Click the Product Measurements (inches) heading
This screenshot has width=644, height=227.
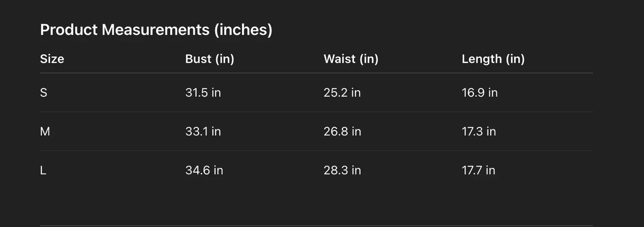156,30
